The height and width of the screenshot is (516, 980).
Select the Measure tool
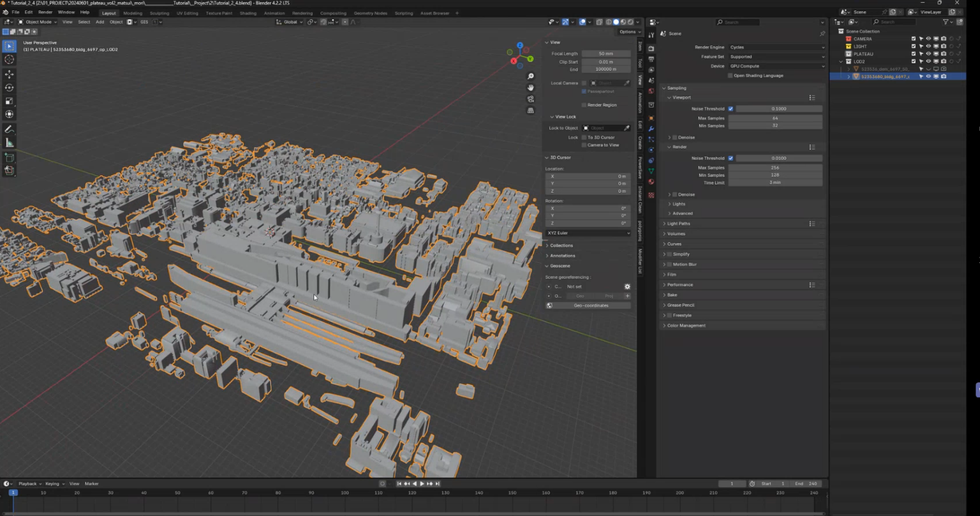point(9,143)
